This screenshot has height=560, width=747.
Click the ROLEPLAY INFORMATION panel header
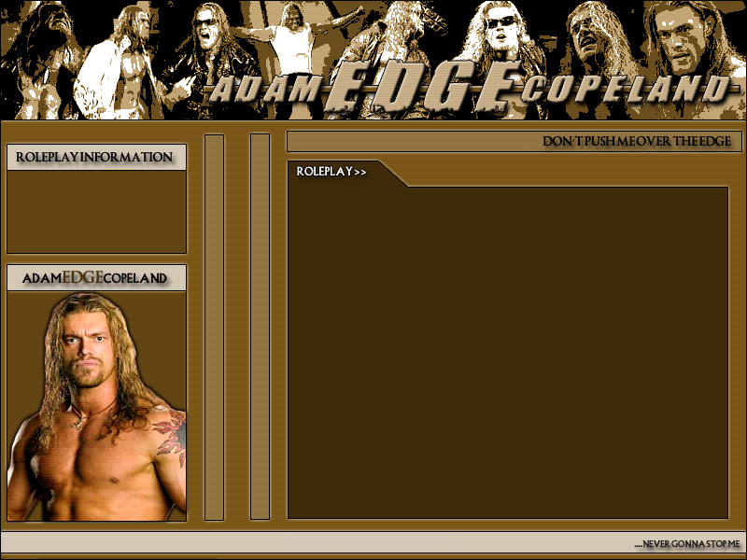(x=97, y=157)
